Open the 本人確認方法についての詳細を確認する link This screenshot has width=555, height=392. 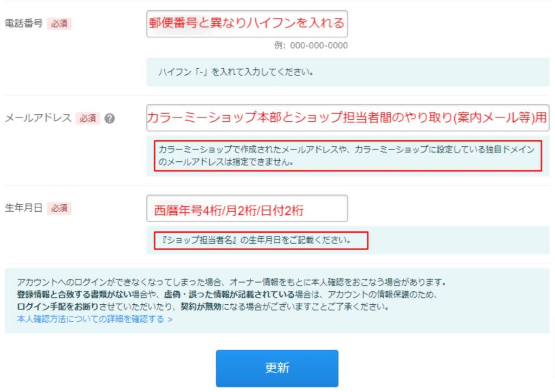pos(88,319)
